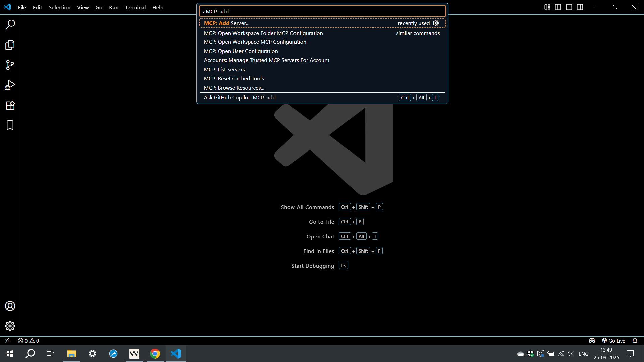The height and width of the screenshot is (362, 644).
Task: Open the Bookmarks sidebar icon
Action: coord(10,125)
